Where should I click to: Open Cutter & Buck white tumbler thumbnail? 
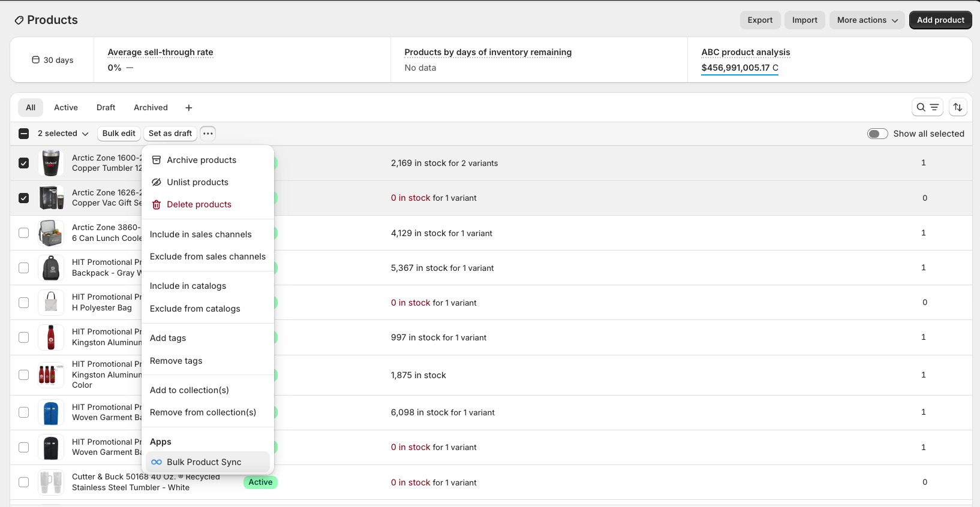tap(51, 482)
